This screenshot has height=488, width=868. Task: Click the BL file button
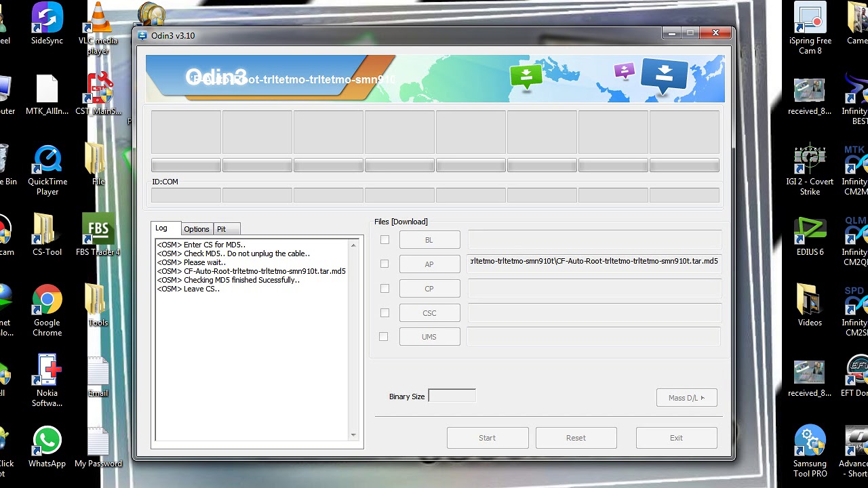point(429,240)
